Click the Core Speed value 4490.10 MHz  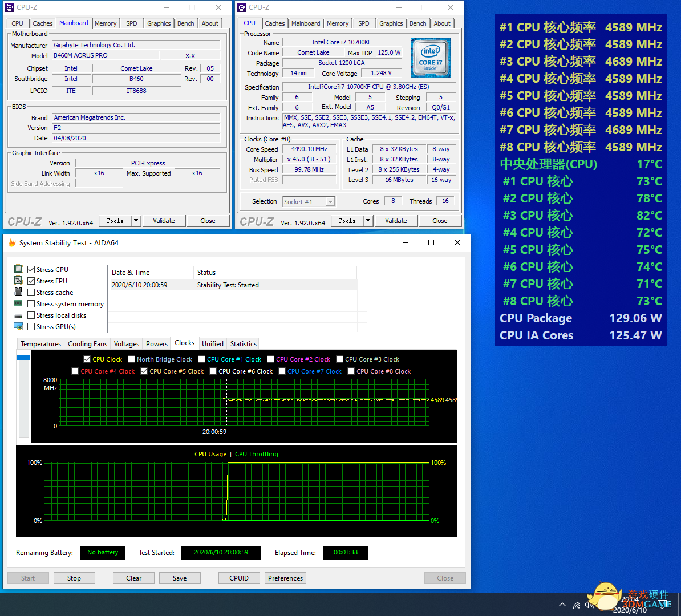click(309, 149)
